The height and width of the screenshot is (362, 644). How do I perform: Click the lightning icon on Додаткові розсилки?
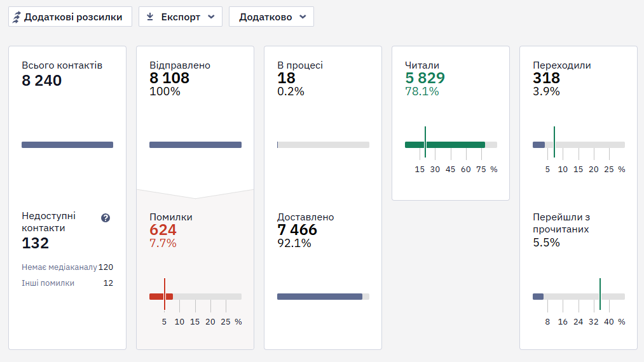17,17
